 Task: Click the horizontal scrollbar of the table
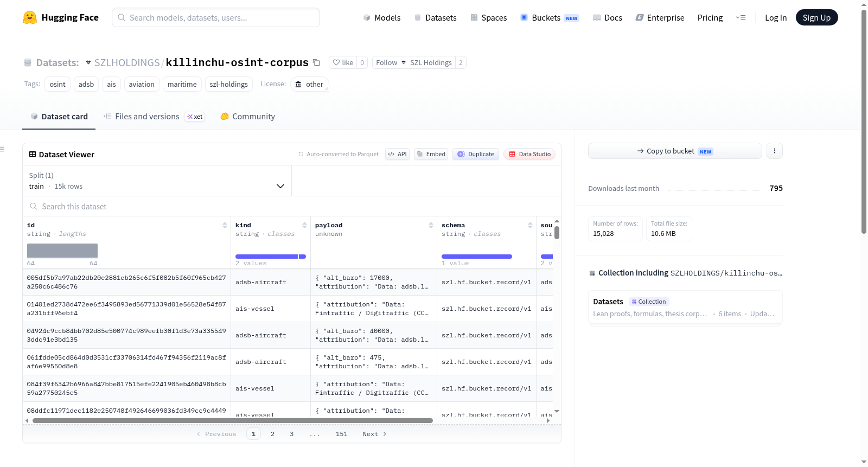point(233,420)
